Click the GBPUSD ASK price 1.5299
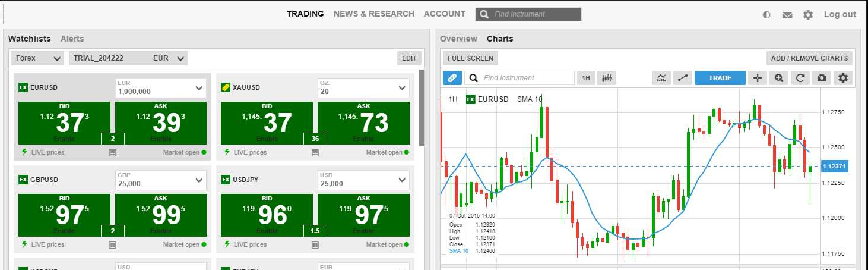Image resolution: width=868 pixels, height=270 pixels. pyautogui.click(x=161, y=215)
